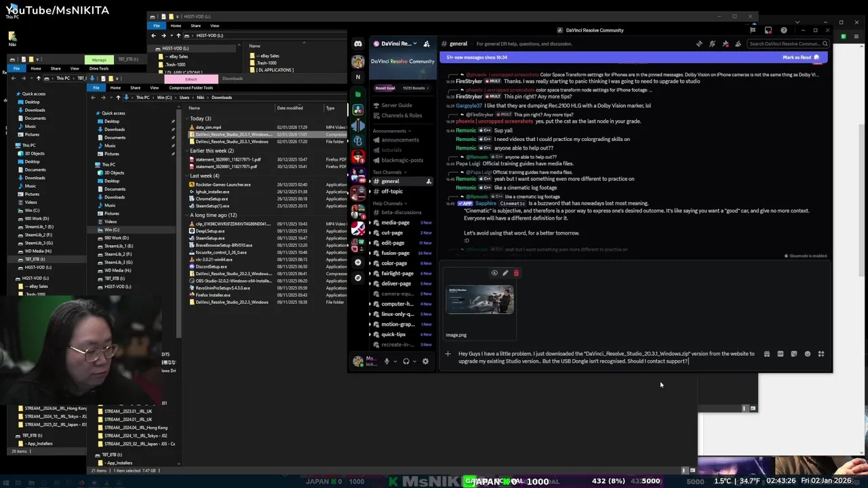Click Win (C:) in Downloads navigation pane

pyautogui.click(x=113, y=230)
